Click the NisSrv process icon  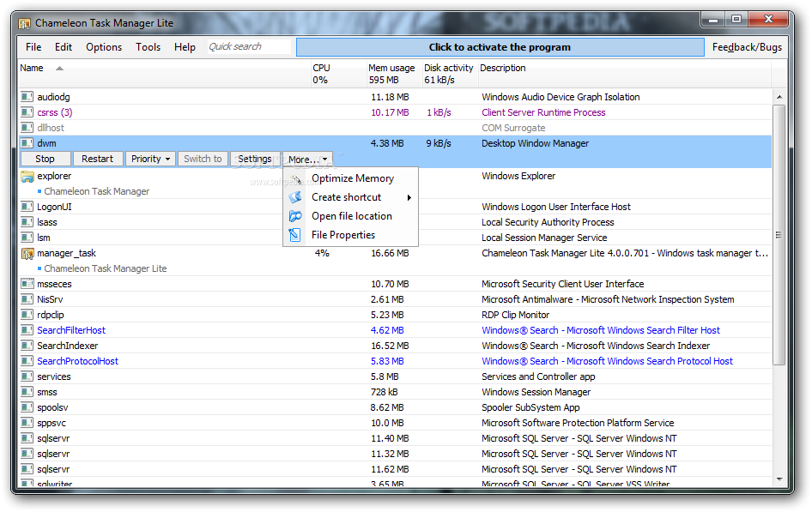click(x=27, y=299)
